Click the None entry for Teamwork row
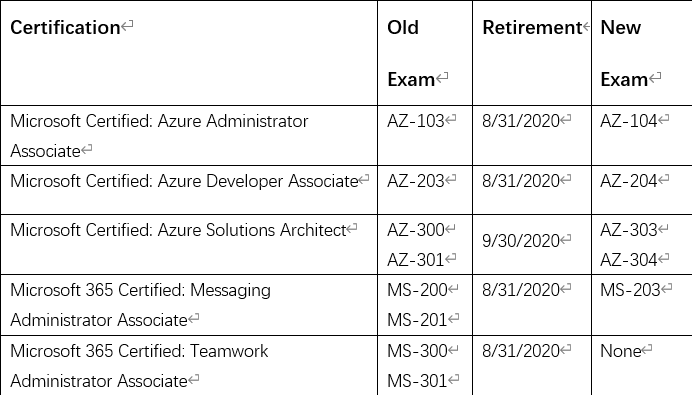This screenshot has height=395, width=692. point(621,351)
